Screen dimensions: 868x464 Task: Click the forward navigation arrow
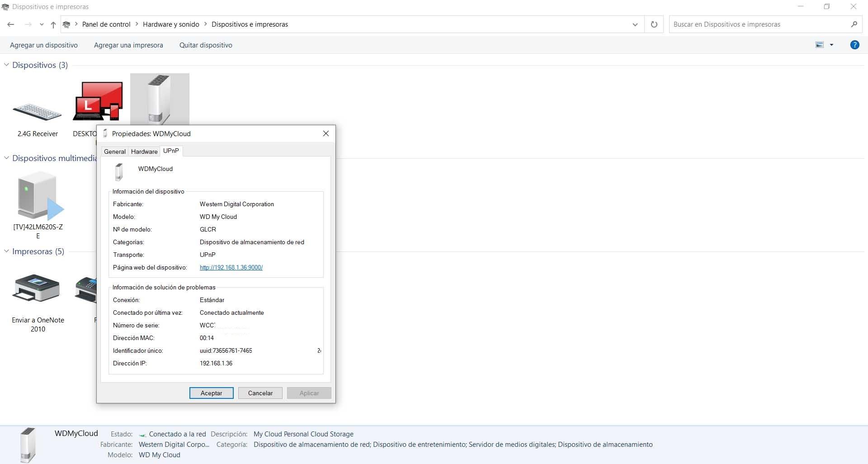coord(28,24)
